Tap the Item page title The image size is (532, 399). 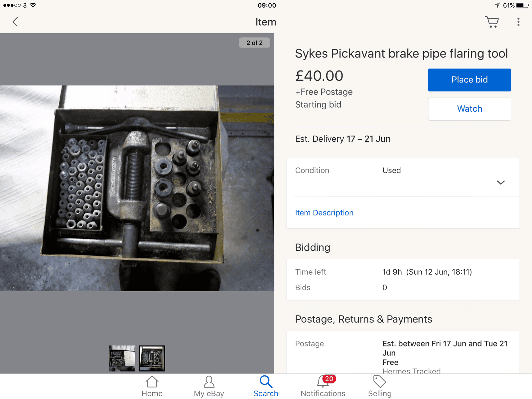pos(266,22)
